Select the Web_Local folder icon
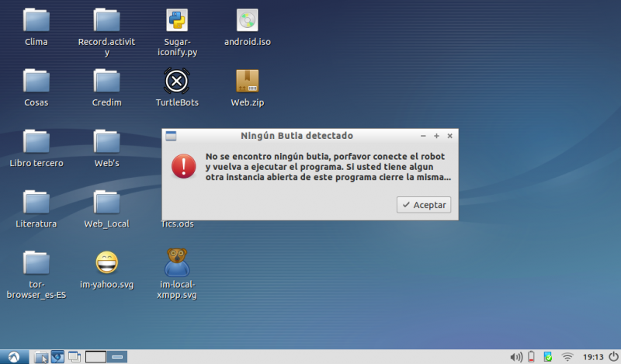 [x=106, y=202]
